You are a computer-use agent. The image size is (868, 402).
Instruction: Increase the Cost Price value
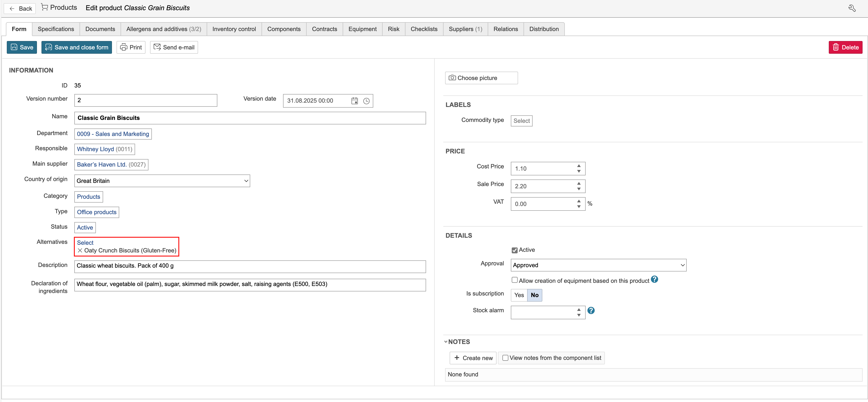(x=579, y=166)
